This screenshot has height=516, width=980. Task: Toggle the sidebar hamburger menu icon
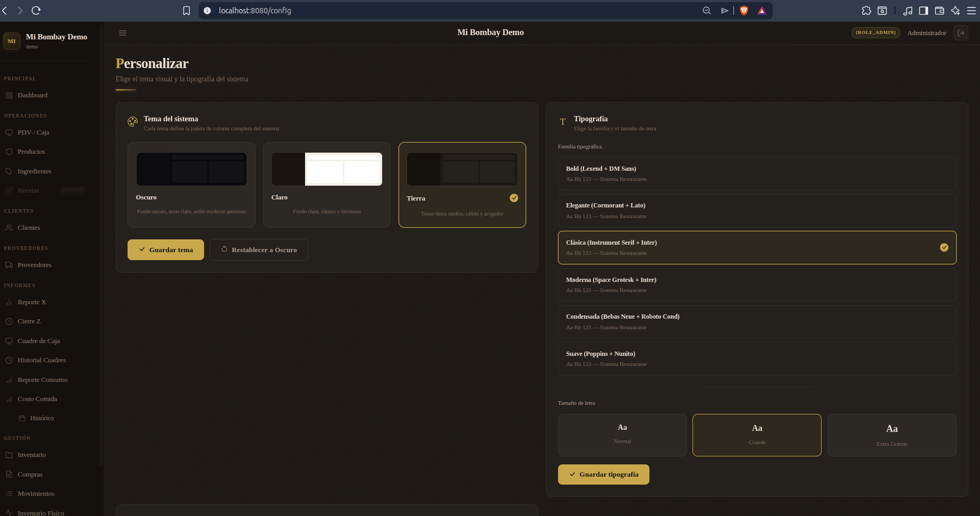pyautogui.click(x=123, y=33)
